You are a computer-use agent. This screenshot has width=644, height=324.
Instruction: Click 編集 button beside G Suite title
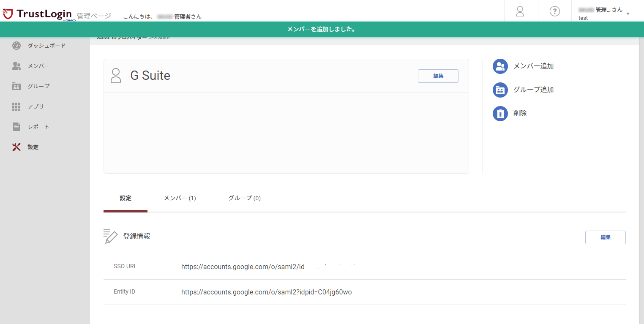coord(438,76)
